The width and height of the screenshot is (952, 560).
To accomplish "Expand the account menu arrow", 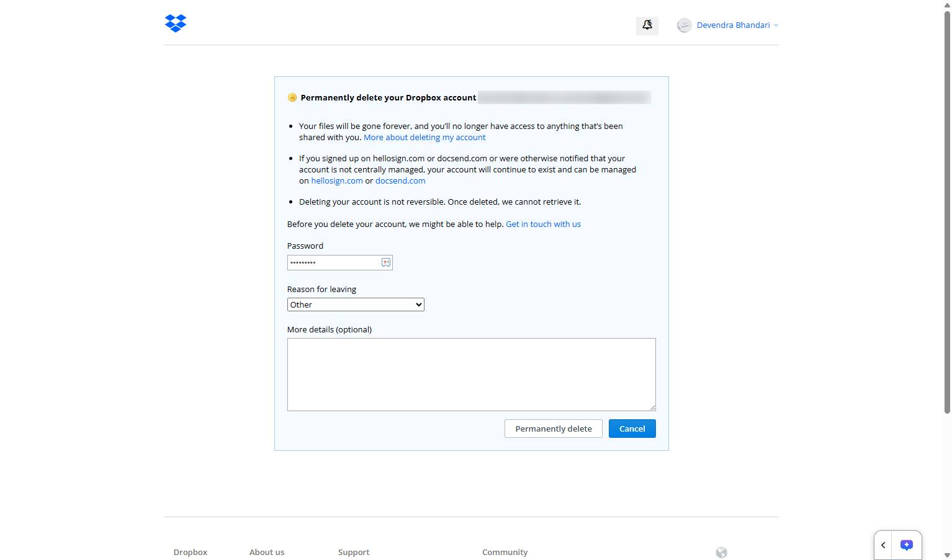I will pos(776,26).
